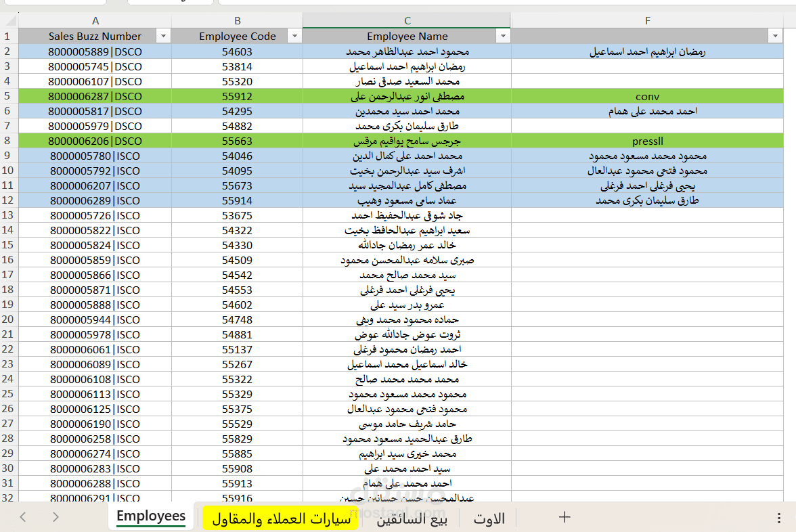796x532 pixels.
Task: Switch to the Employees sheet tab
Action: coord(151,516)
